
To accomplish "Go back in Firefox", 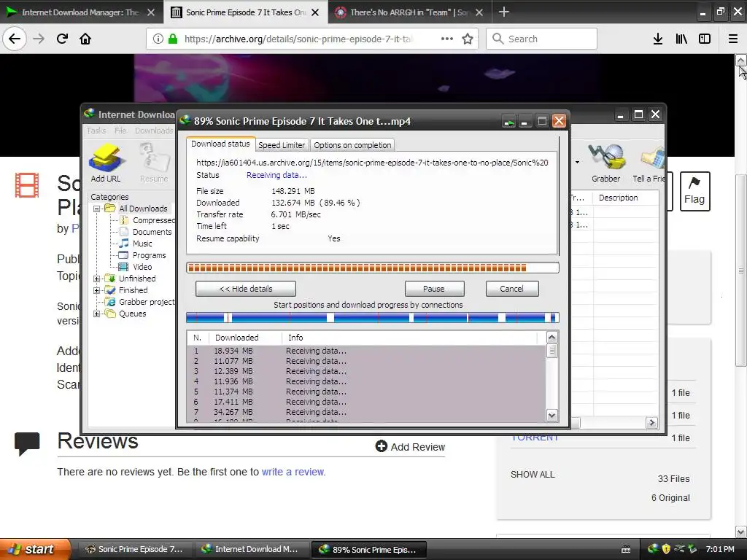I will tap(15, 39).
